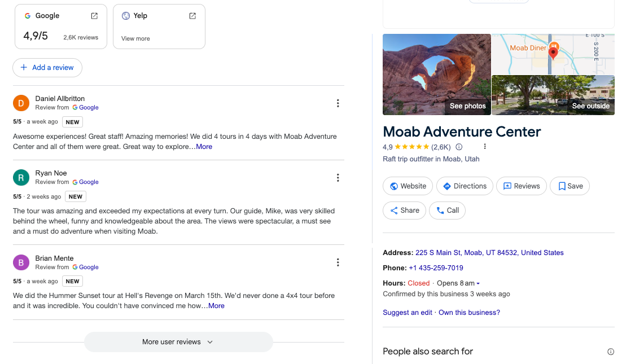Click the NEW badge on Ryan Noe's review

tap(75, 196)
